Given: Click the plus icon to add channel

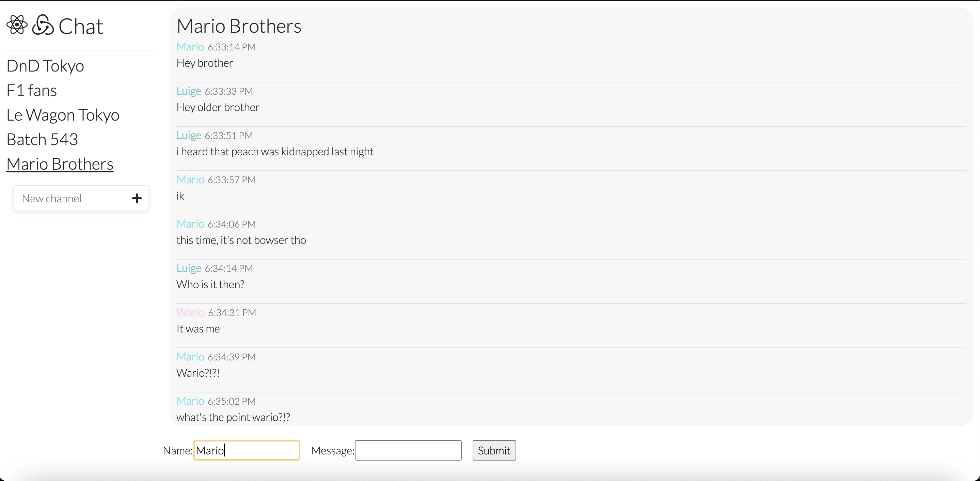Looking at the screenshot, I should click(137, 198).
